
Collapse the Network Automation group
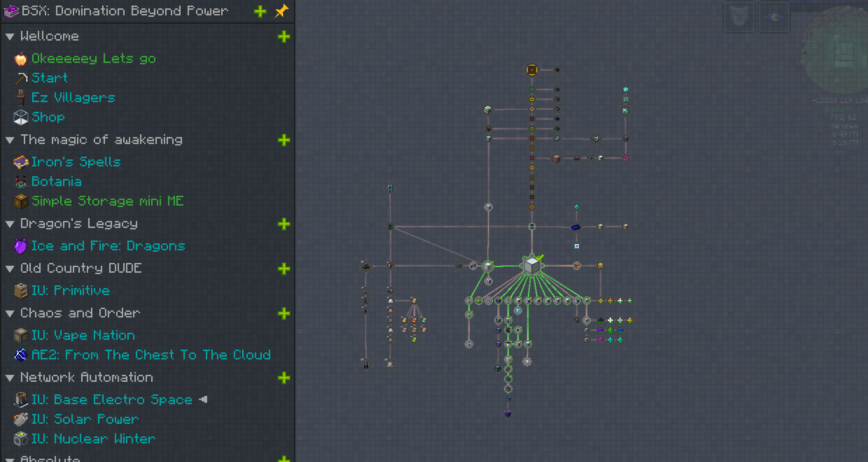[x=10, y=378]
